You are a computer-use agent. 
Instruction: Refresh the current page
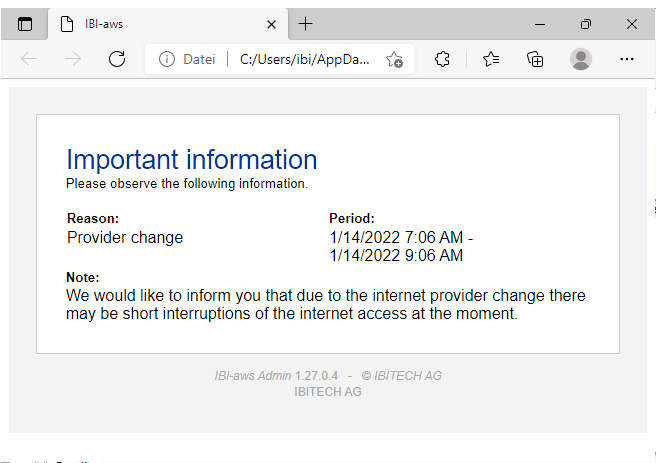[x=117, y=59]
